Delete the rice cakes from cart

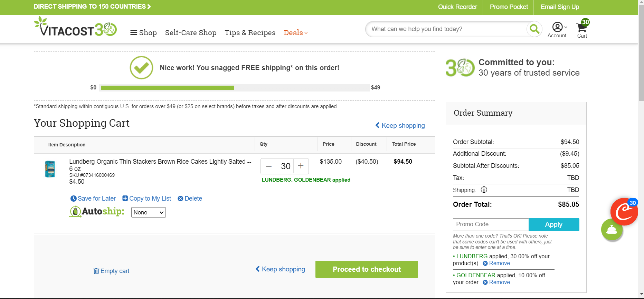pos(190,199)
